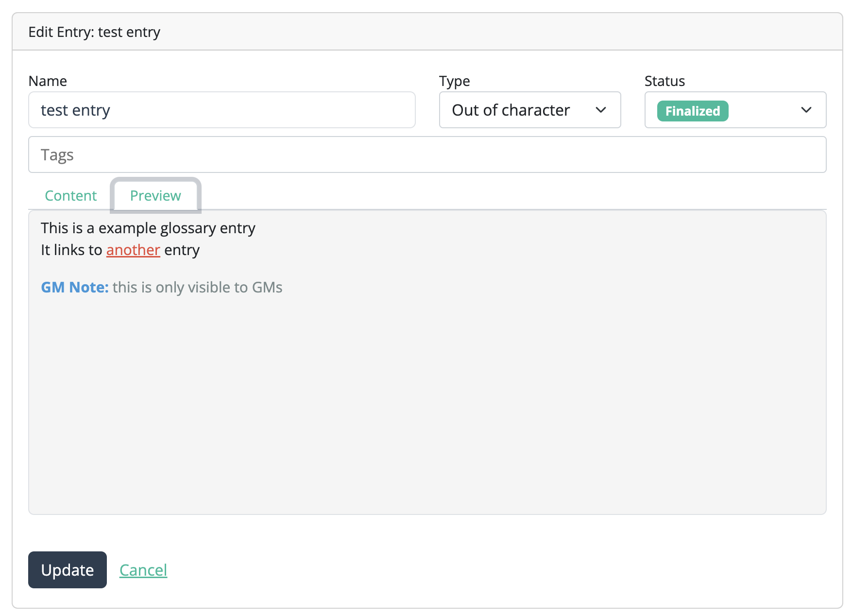Click the chevron arrow in the Type dropdown
Viewport: 852px width, 616px height.
coord(600,110)
